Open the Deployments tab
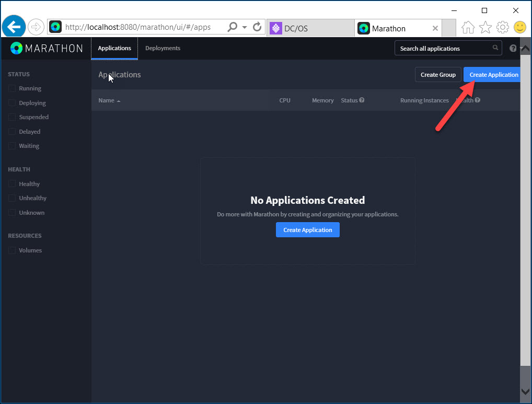Image resolution: width=532 pixels, height=404 pixels. coord(163,48)
